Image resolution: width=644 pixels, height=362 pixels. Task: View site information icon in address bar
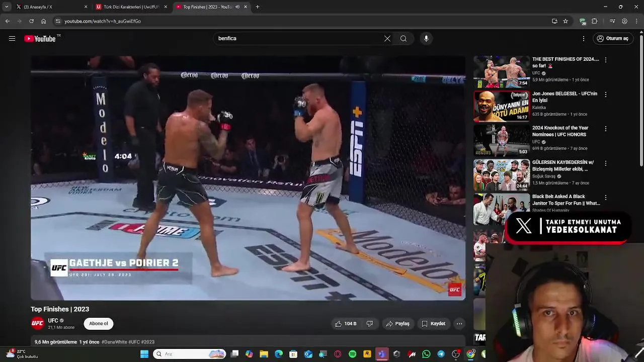click(58, 21)
